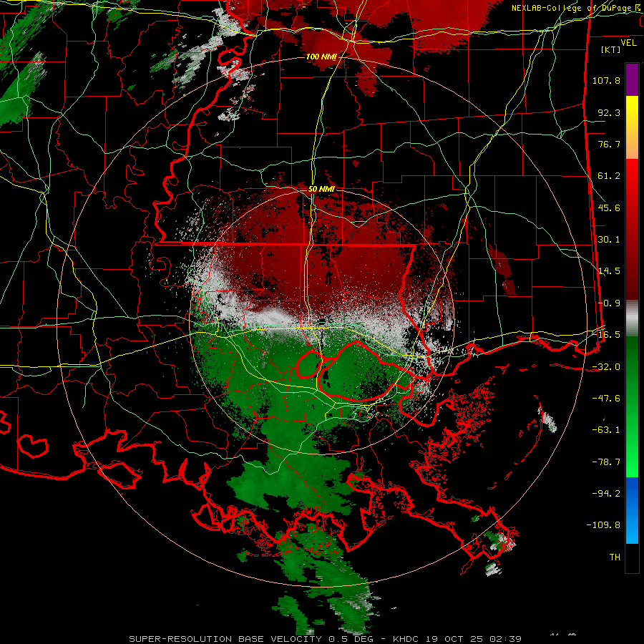Click the -47.6 velocity scale value
The height and width of the screenshot is (644, 644).
click(x=606, y=399)
